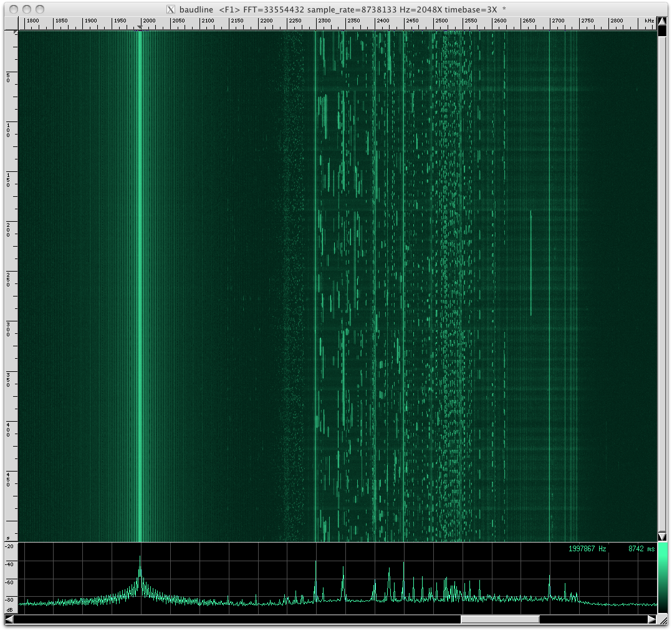Click the horizontal scrollbar thumb at the bottom
This screenshot has height=631, width=672.
(x=499, y=620)
